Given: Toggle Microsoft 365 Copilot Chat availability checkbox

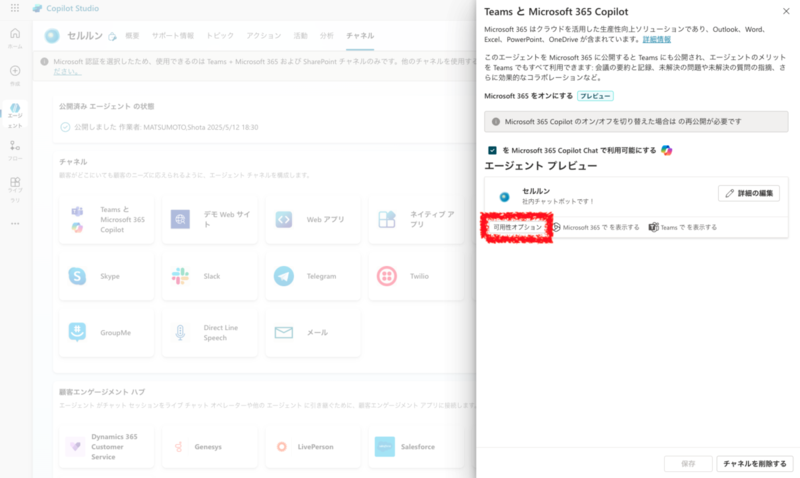Looking at the screenshot, I should pyautogui.click(x=492, y=150).
